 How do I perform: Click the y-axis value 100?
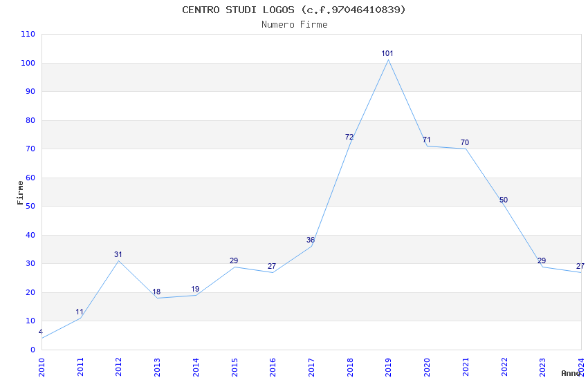[28, 63]
